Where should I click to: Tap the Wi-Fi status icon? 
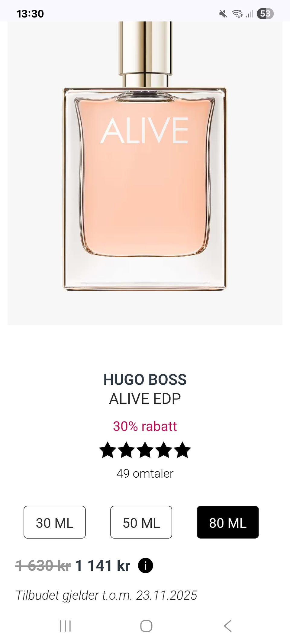(237, 14)
